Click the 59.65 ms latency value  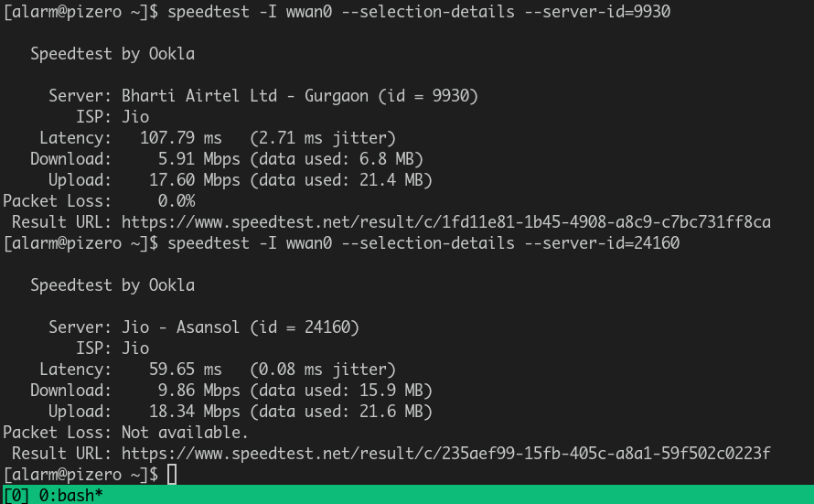tap(186, 370)
